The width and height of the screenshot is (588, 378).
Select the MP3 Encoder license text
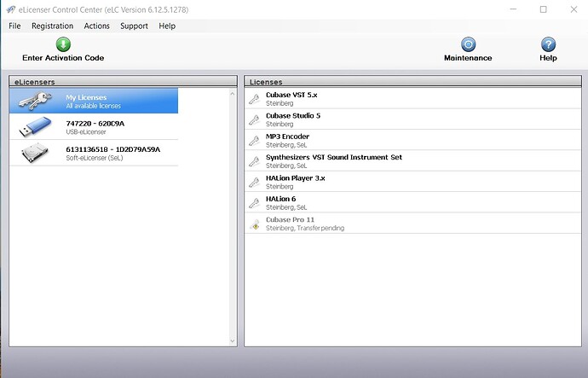288,137
